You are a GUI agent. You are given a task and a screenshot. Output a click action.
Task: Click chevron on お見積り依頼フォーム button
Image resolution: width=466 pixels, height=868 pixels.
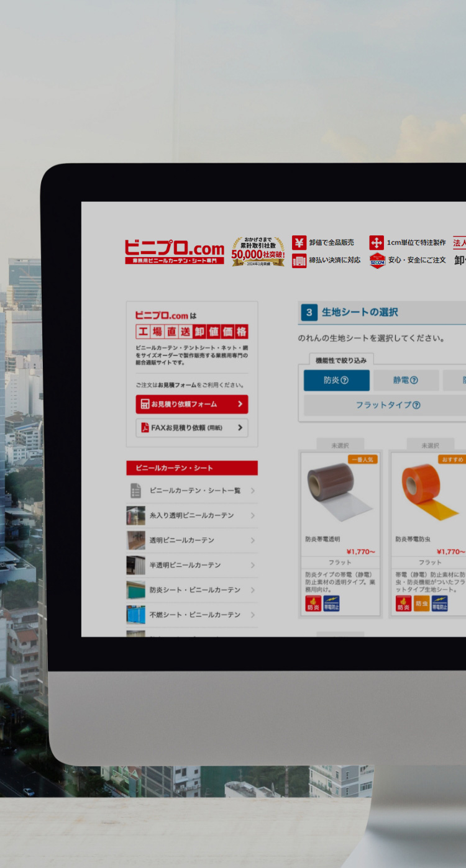(240, 404)
